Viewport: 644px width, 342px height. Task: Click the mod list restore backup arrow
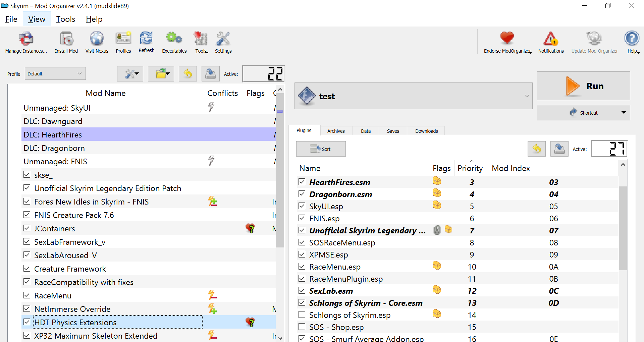tap(188, 74)
